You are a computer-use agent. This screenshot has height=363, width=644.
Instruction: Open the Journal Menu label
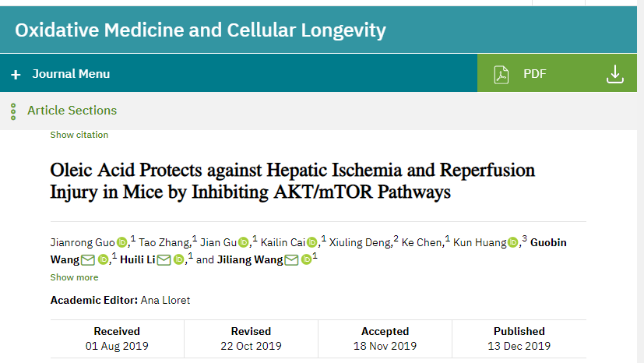pyautogui.click(x=71, y=74)
